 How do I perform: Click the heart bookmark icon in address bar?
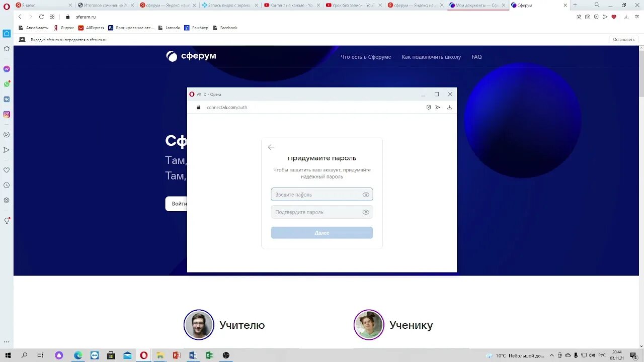614,17
